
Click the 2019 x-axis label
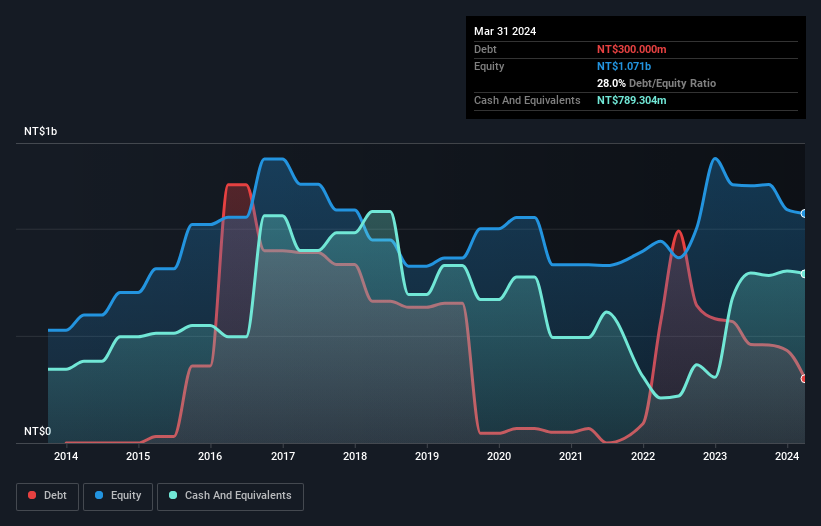[427, 456]
